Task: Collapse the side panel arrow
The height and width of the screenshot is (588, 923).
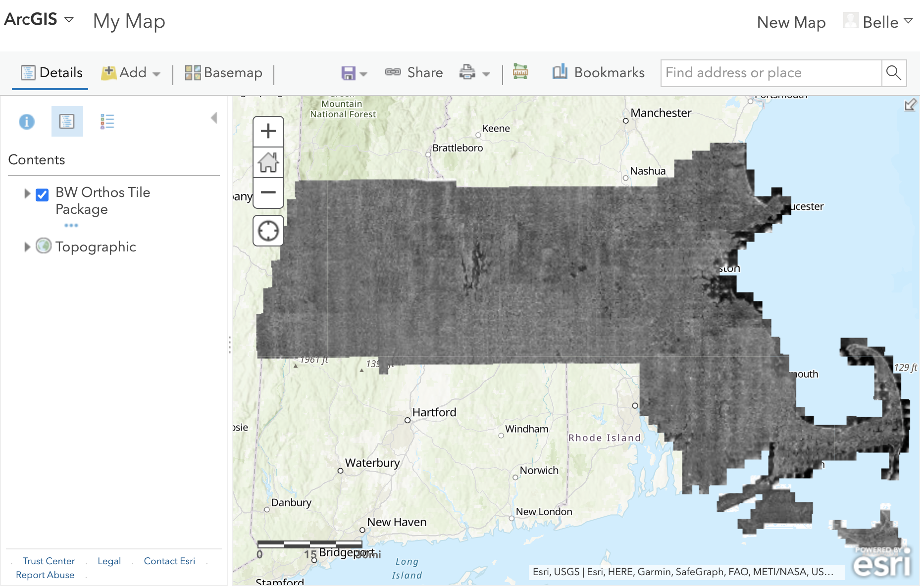Action: click(214, 118)
